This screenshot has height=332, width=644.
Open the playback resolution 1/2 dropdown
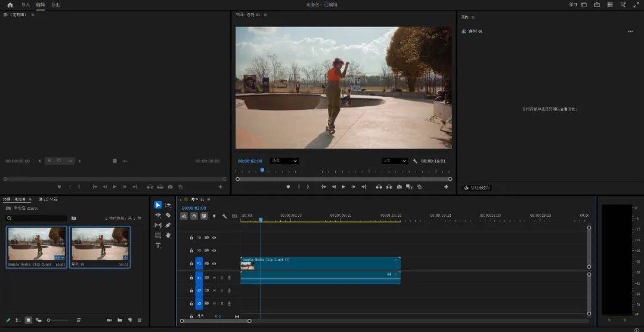tap(394, 161)
